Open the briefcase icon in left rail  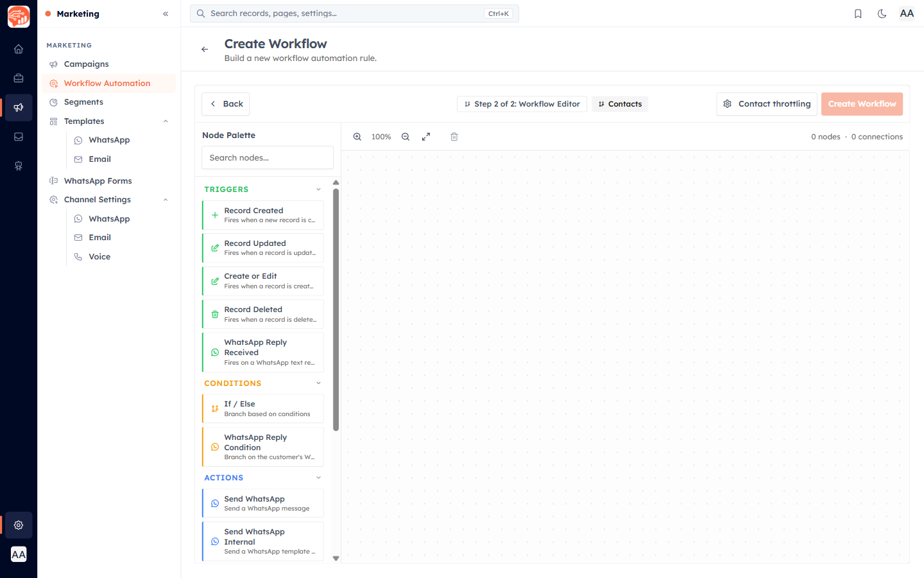19,78
